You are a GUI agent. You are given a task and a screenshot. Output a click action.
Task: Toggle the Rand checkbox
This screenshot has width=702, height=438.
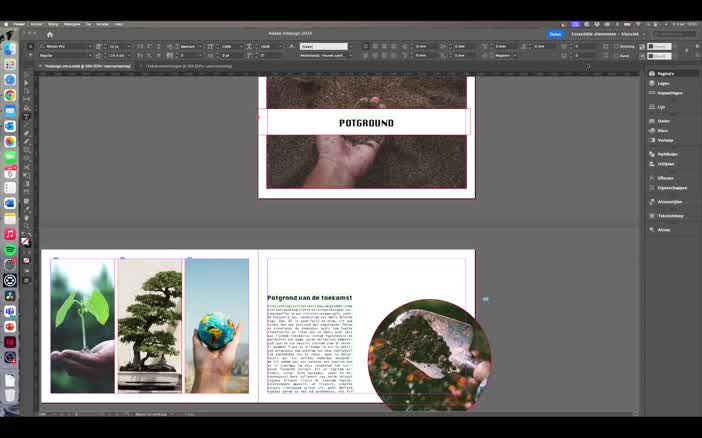[616, 56]
